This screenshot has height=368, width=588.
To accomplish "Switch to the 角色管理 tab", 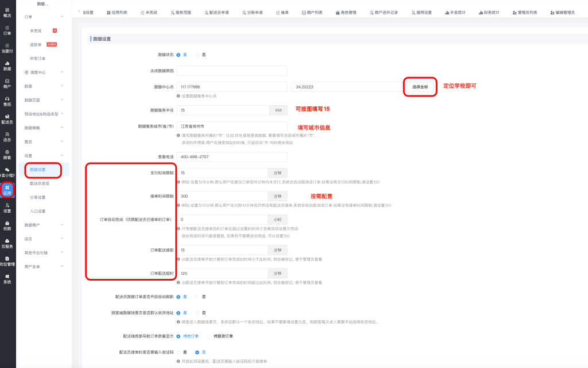I will coord(345,12).
